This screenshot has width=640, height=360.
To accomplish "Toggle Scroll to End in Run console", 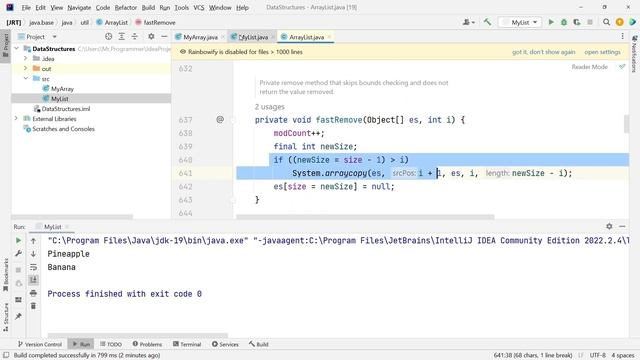I will coord(33,280).
